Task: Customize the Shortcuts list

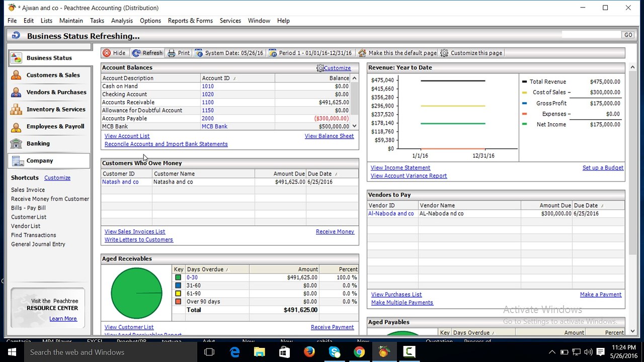Action: [57, 178]
